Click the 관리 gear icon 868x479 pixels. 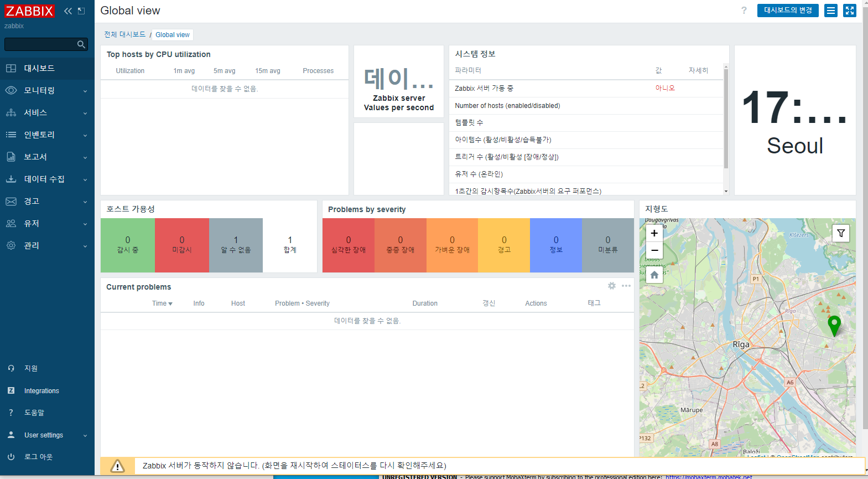pyautogui.click(x=11, y=245)
